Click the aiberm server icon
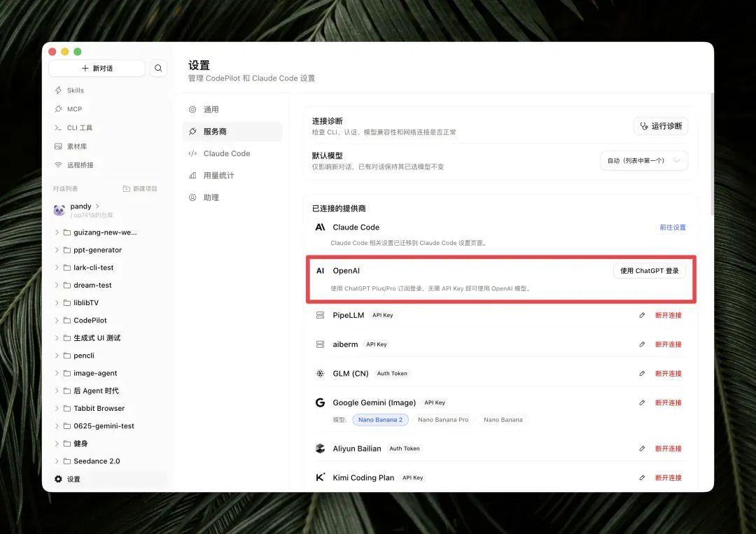 320,344
